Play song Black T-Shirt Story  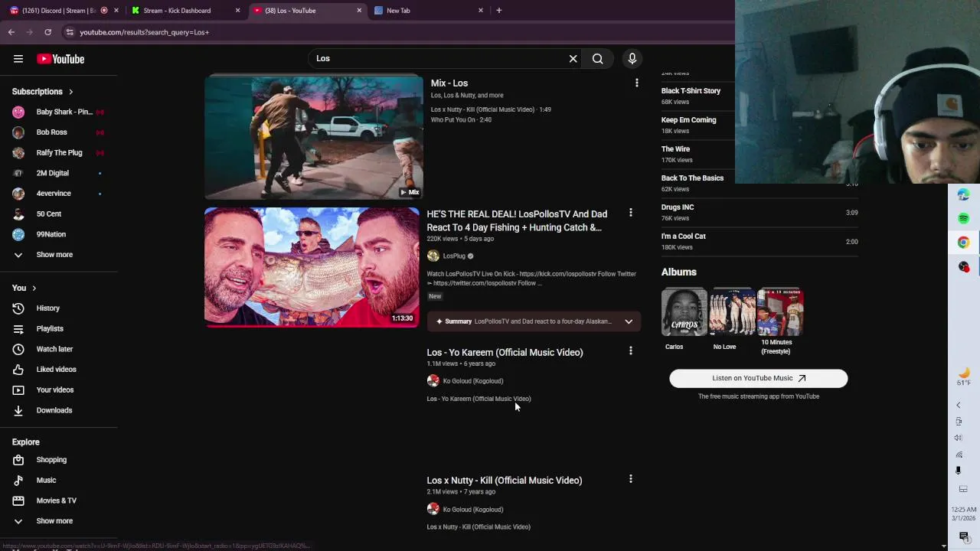[x=691, y=91]
